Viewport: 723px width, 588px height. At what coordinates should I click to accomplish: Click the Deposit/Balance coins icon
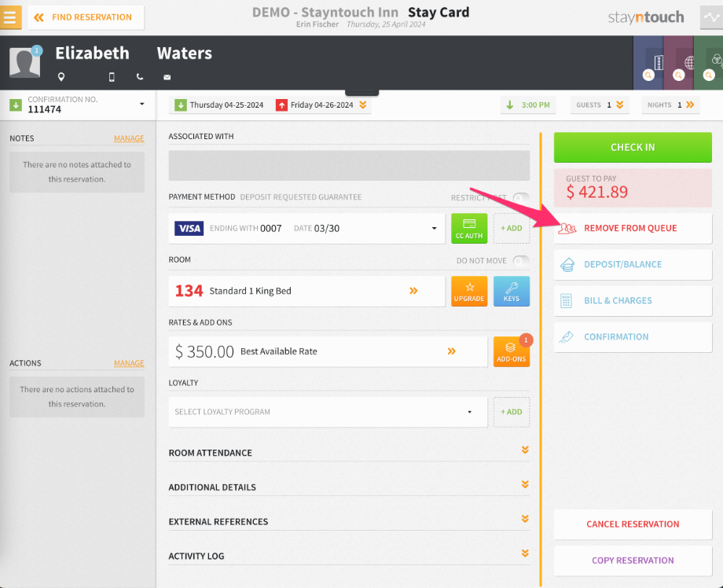(567, 265)
